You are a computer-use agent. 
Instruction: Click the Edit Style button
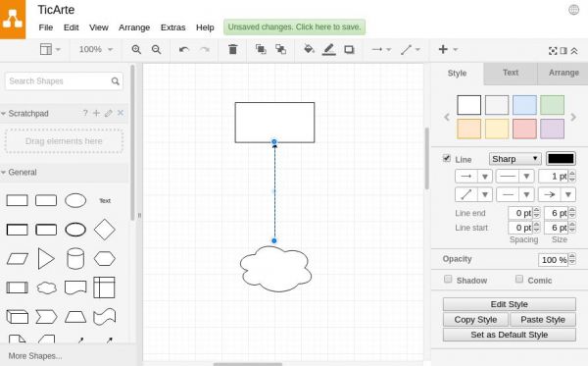pos(510,304)
